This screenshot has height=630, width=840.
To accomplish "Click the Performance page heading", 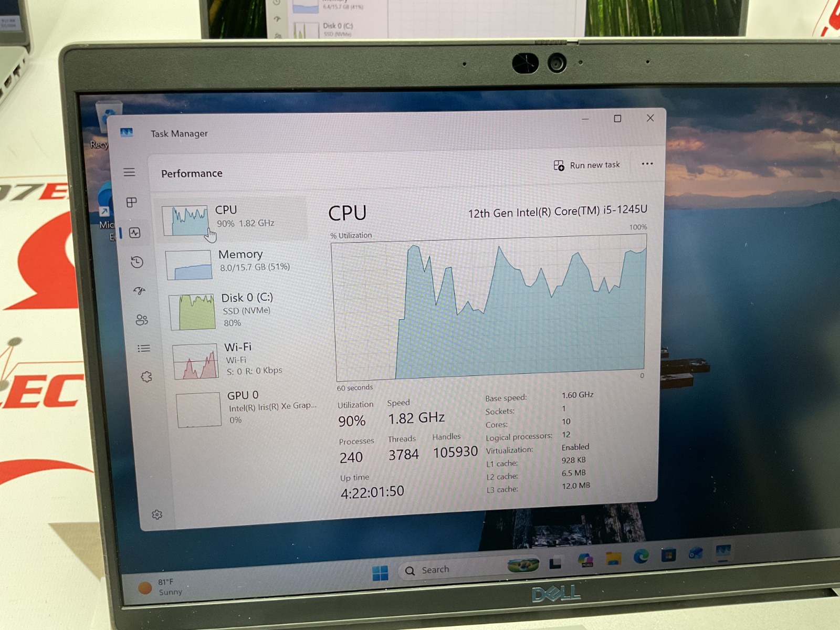I will pyautogui.click(x=192, y=173).
